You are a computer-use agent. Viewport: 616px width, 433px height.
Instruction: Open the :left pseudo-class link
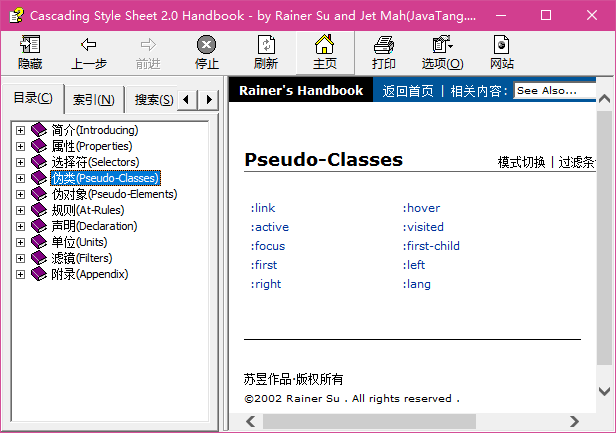point(414,265)
